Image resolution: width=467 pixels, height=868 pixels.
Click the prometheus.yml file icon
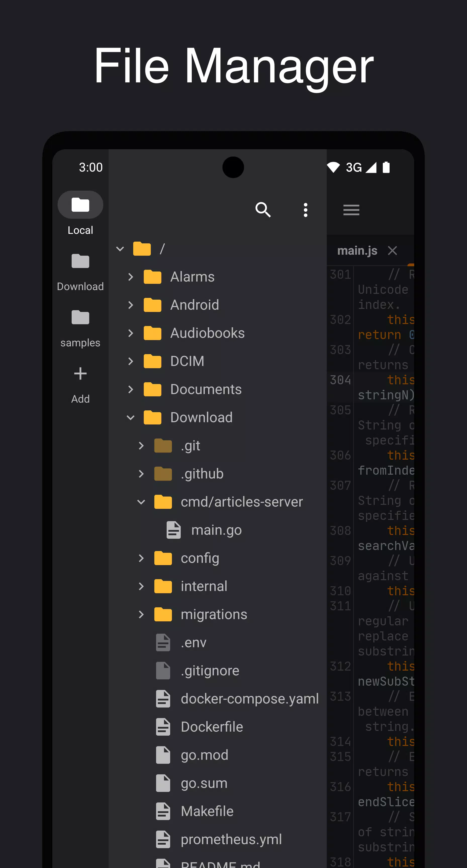tap(163, 839)
